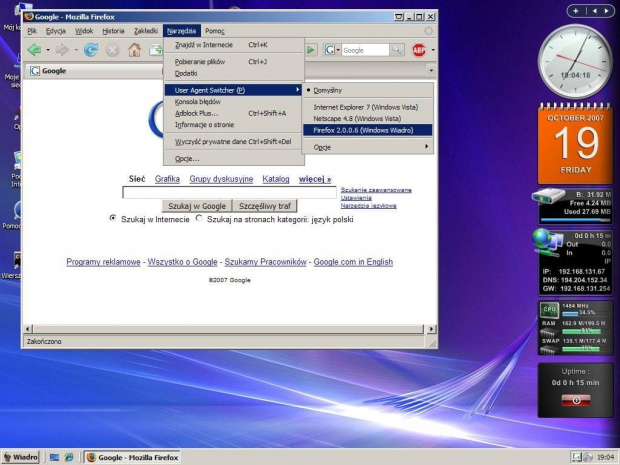Click the horizontal scrollbar left arrow
The image size is (620, 465).
[x=28, y=329]
